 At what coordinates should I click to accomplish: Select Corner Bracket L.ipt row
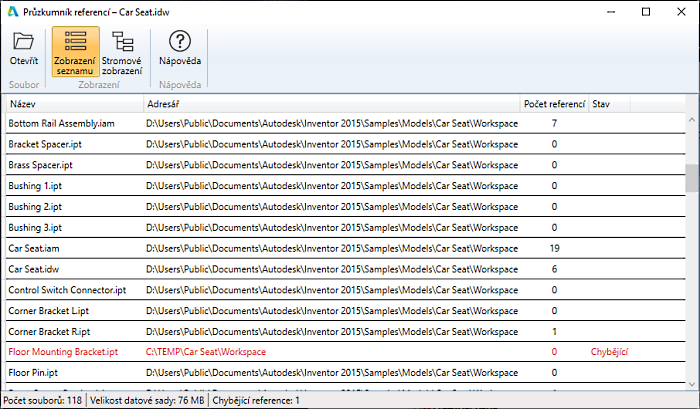click(346, 311)
